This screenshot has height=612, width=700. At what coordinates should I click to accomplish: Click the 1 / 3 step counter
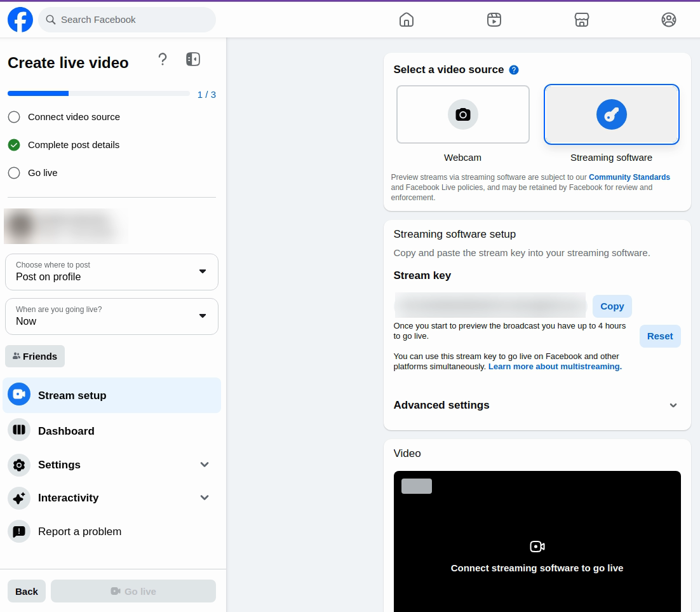pos(206,95)
